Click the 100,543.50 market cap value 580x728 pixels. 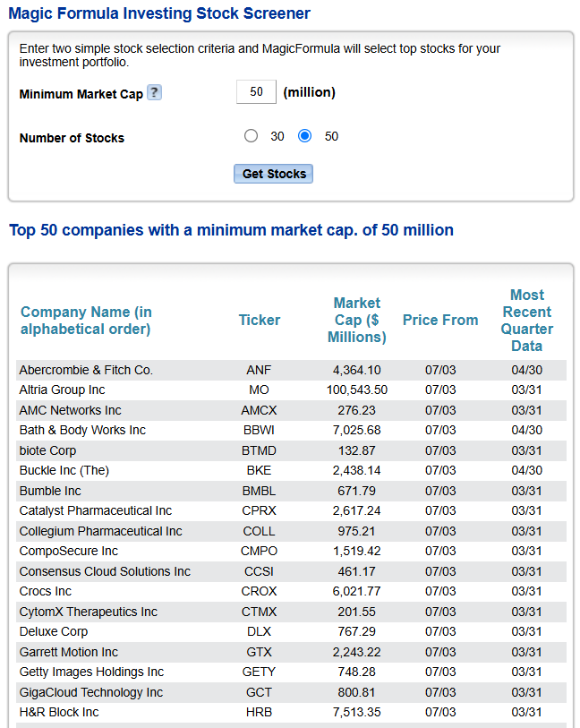tap(357, 390)
